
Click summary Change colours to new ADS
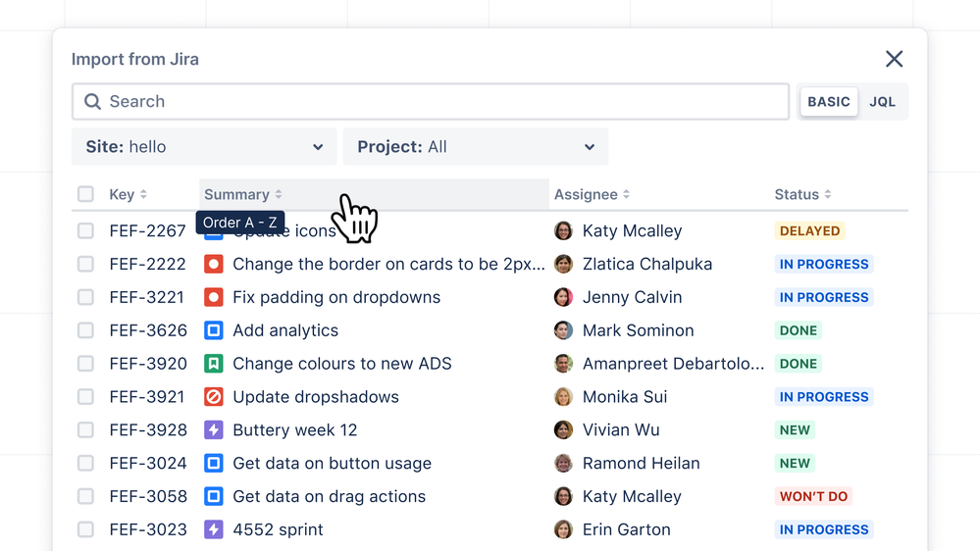click(342, 364)
